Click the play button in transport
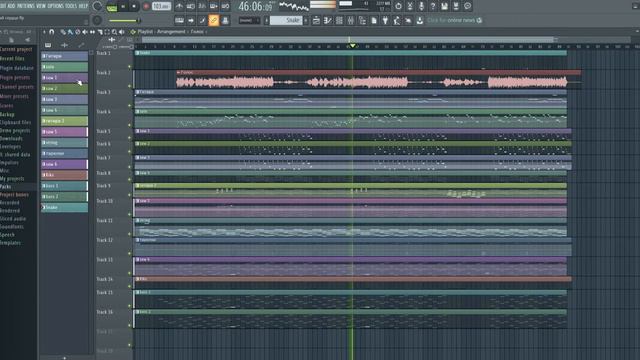 coord(123,7)
